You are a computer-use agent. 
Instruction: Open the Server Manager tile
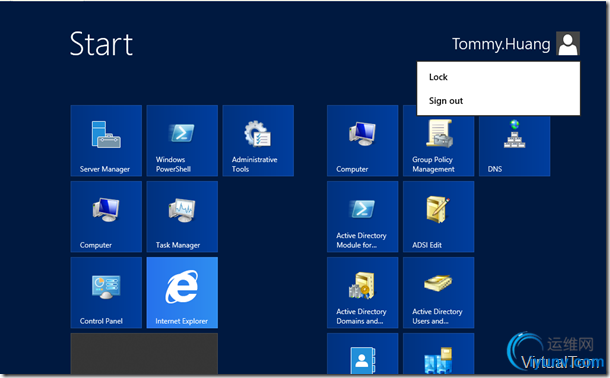[x=106, y=140]
